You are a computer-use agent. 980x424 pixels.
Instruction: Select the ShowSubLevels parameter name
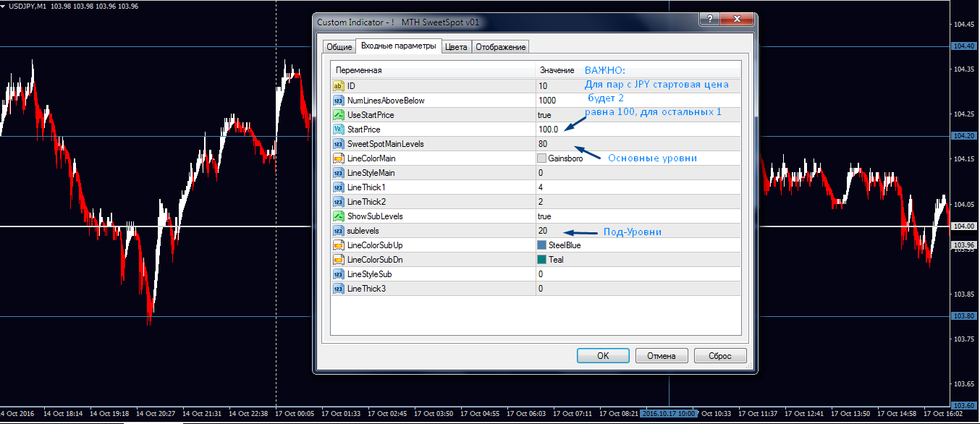[x=376, y=216]
